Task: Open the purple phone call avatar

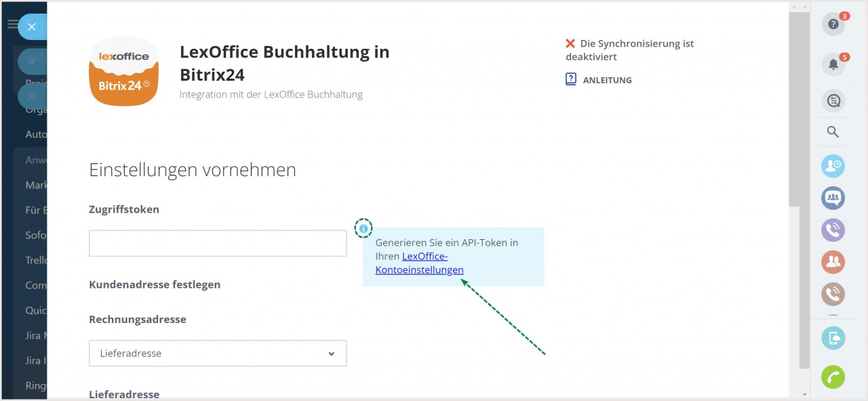Action: click(x=833, y=230)
